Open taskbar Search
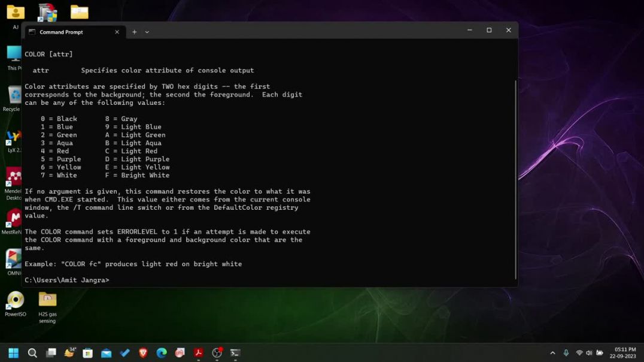Screen dimensions: 644x362 click(32, 353)
